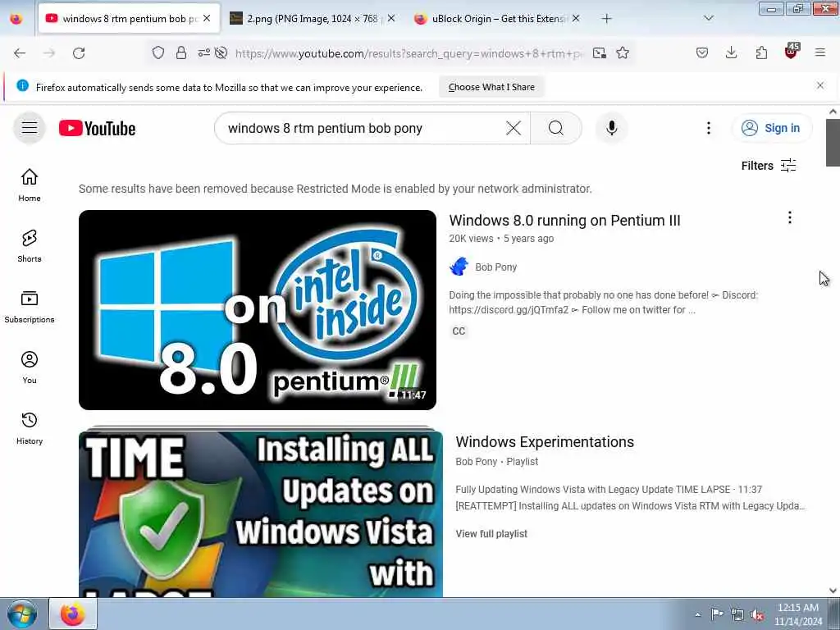
Task: Open the network tray icon
Action: point(737,614)
